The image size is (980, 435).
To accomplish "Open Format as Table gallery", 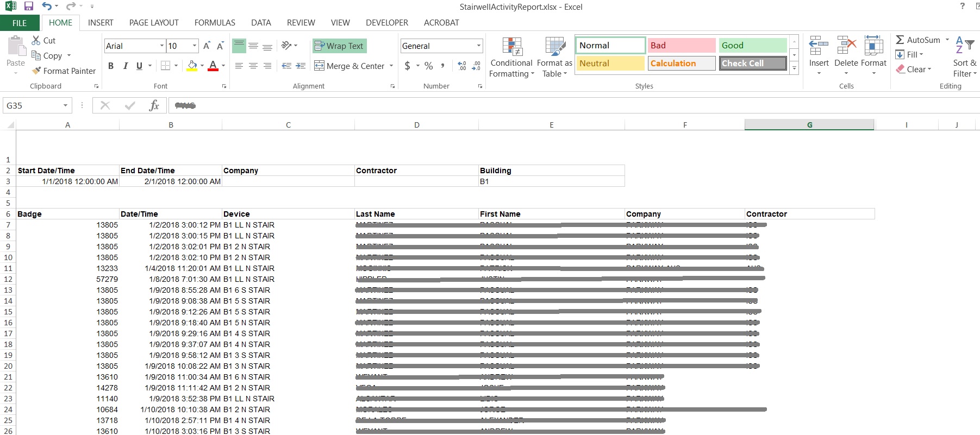I will pos(555,58).
